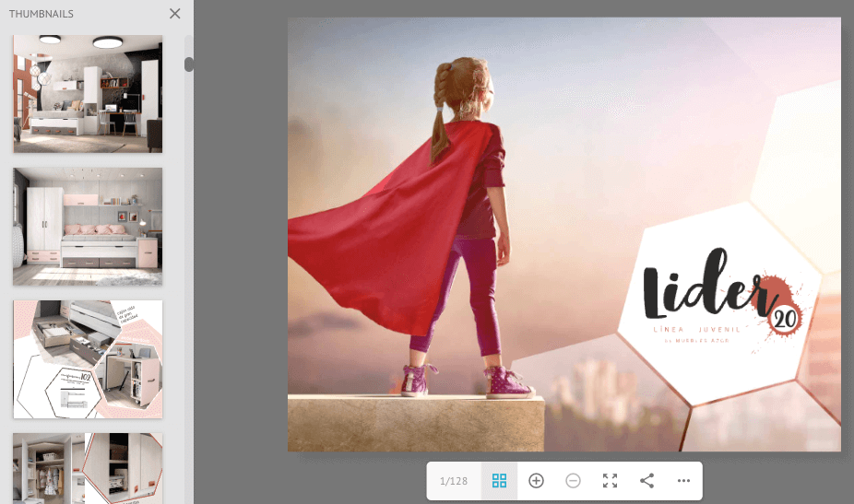Open the partially visible fourth thumbnail
Viewport: 854px width, 504px height.
[88, 468]
